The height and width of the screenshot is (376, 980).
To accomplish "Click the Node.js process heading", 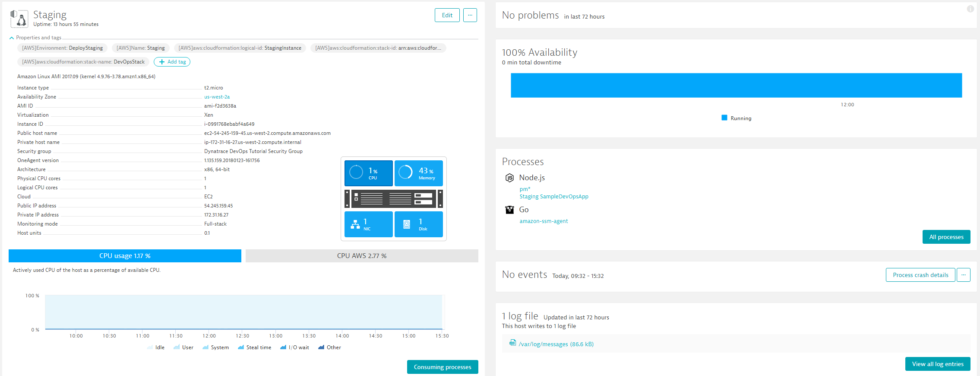I will click(532, 178).
